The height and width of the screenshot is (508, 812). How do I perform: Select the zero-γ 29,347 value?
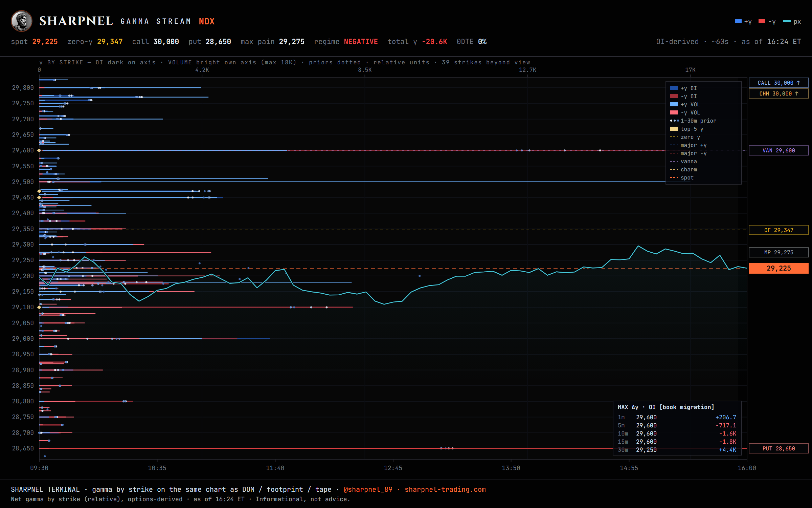[110, 42]
